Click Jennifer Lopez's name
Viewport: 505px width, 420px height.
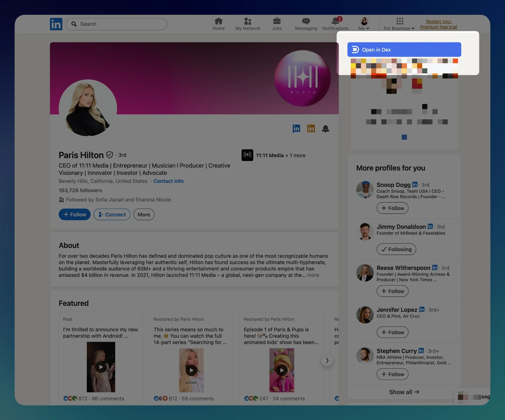(397, 310)
